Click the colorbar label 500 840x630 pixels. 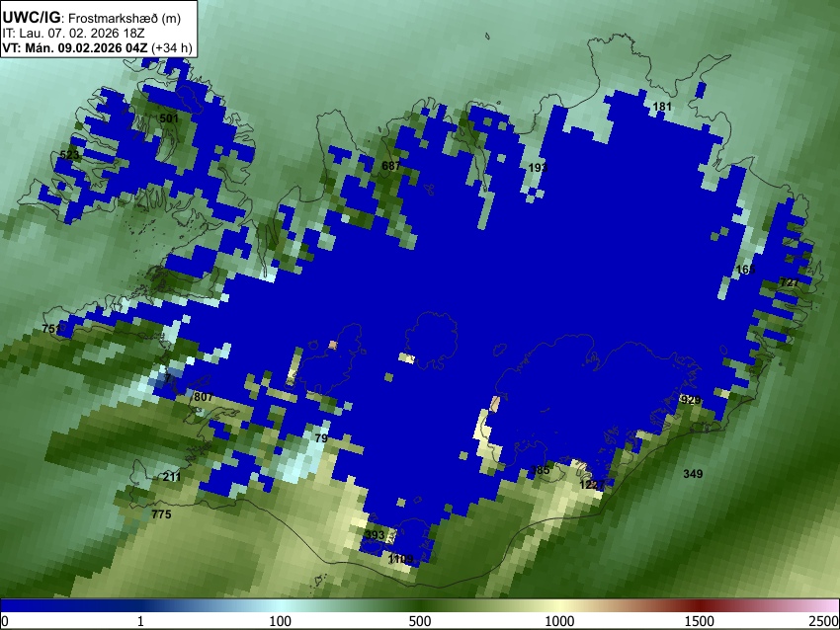[419, 621]
